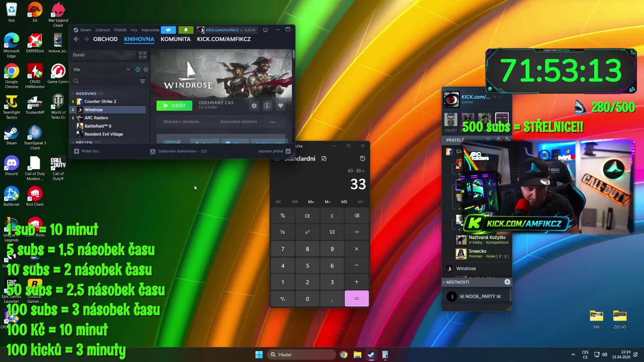The height and width of the screenshot is (362, 644).
Task: Open downloads Stahování dokončeno status
Action: 179,151
